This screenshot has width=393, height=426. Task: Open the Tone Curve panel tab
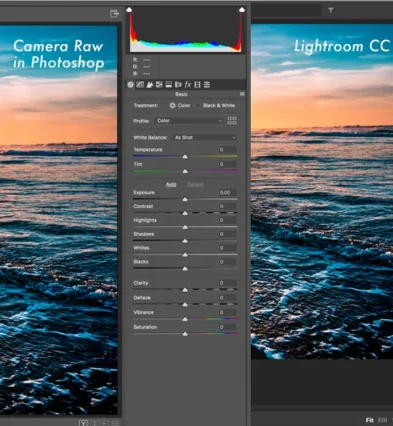coord(140,85)
